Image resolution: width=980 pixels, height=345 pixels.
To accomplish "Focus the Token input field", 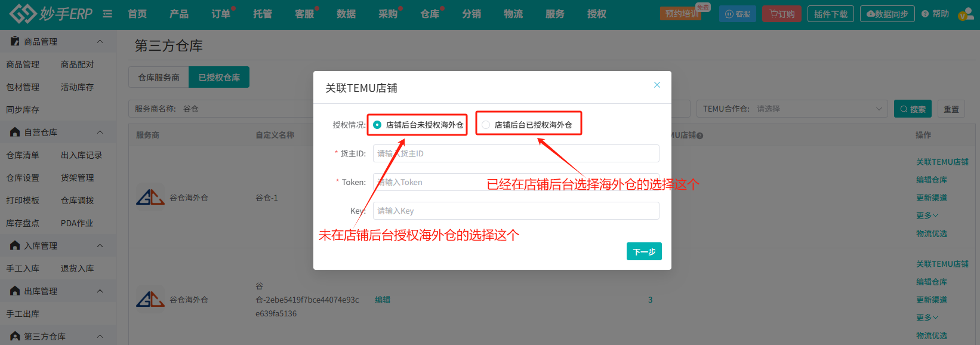I will 516,182.
